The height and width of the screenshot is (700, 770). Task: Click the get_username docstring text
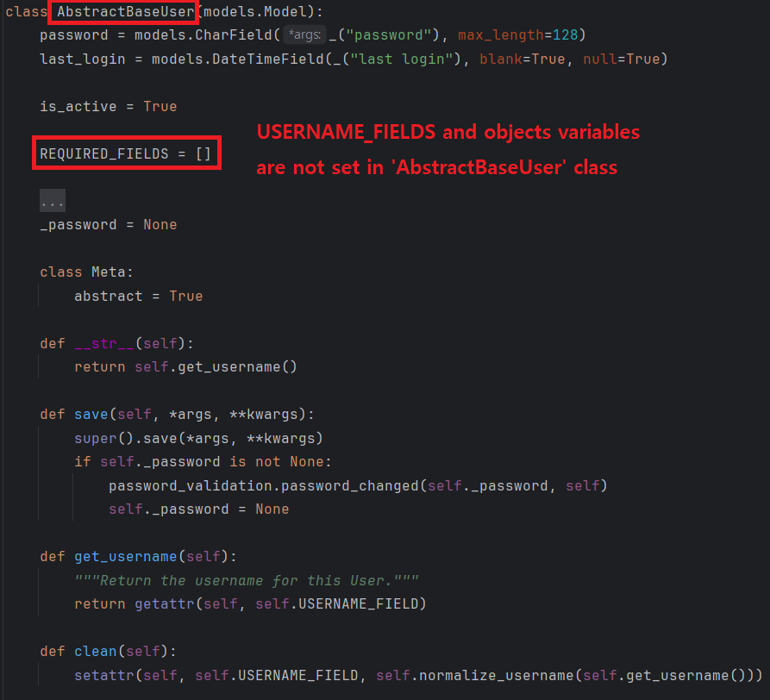coord(246,579)
